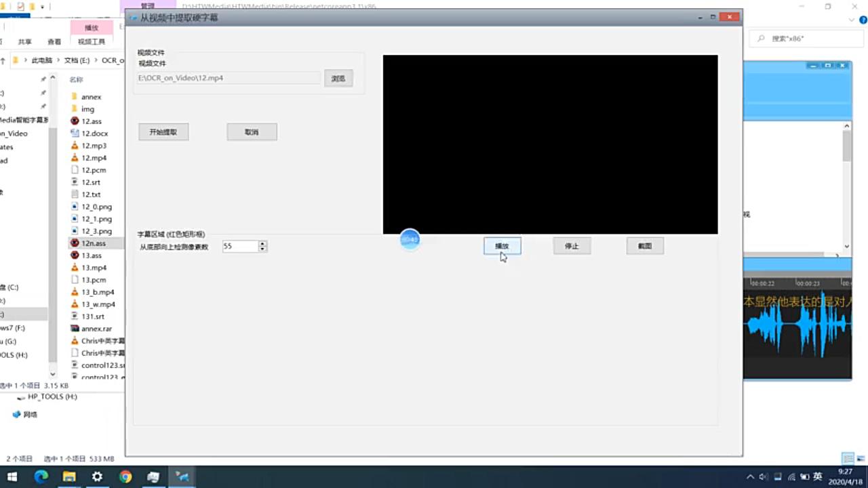Open the 共享 ribbon tab
The image size is (868, 488).
pos(25,41)
